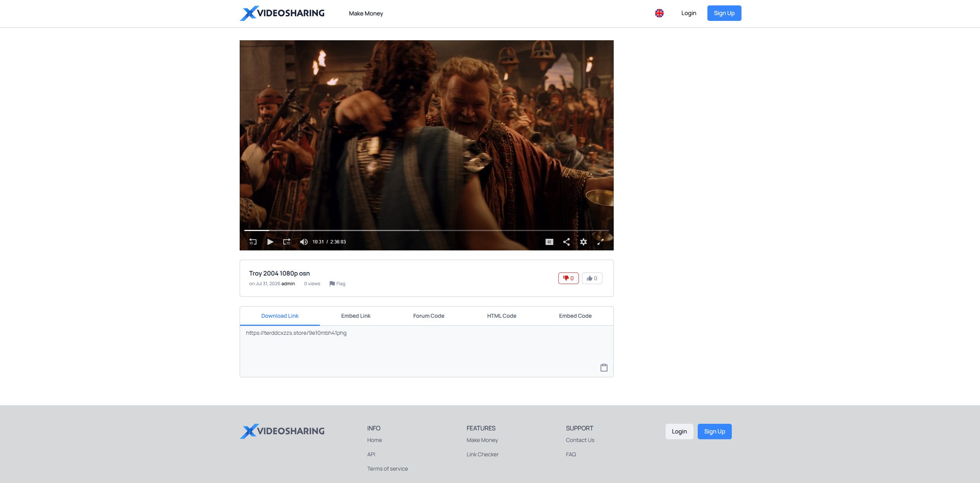Switch to the HTML Code tab
This screenshot has width=980, height=483.
[x=502, y=316]
